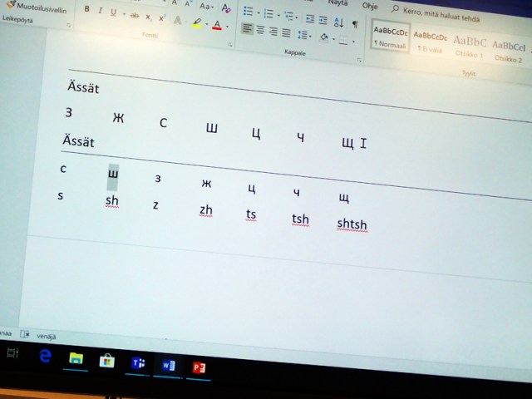Apply the Normaali style
The image size is (532, 399).
(389, 37)
